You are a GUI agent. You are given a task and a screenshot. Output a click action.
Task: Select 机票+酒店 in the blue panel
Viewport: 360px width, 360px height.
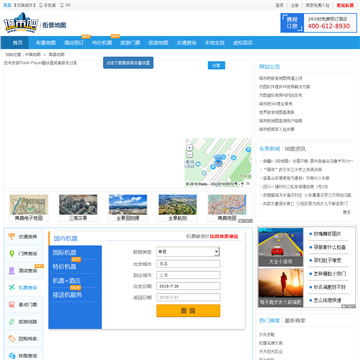(67, 281)
